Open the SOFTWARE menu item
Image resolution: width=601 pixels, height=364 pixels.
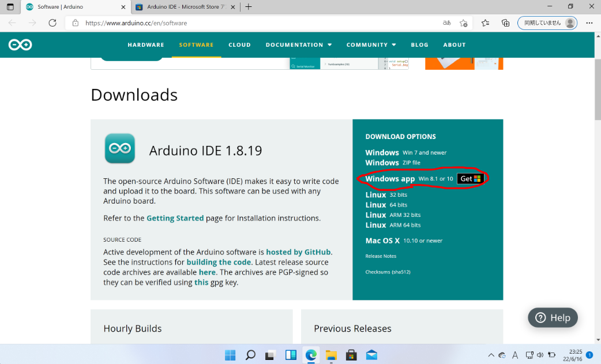pyautogui.click(x=196, y=45)
